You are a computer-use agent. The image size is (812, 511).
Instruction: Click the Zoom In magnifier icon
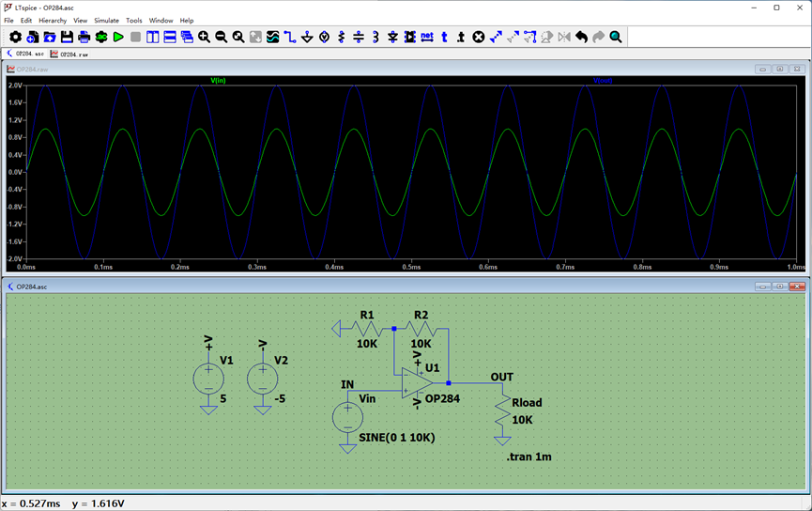[x=204, y=37]
